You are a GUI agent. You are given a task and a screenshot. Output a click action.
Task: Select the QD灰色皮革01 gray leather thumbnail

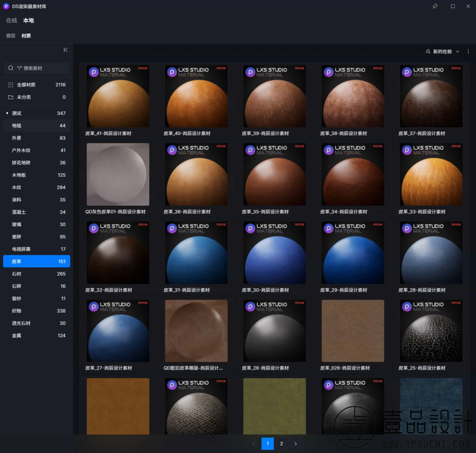(x=118, y=174)
